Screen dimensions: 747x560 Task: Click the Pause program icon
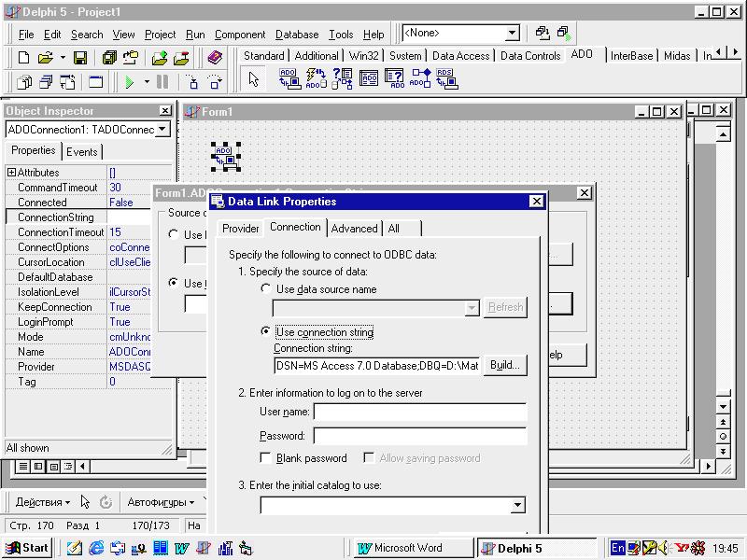pos(162,82)
